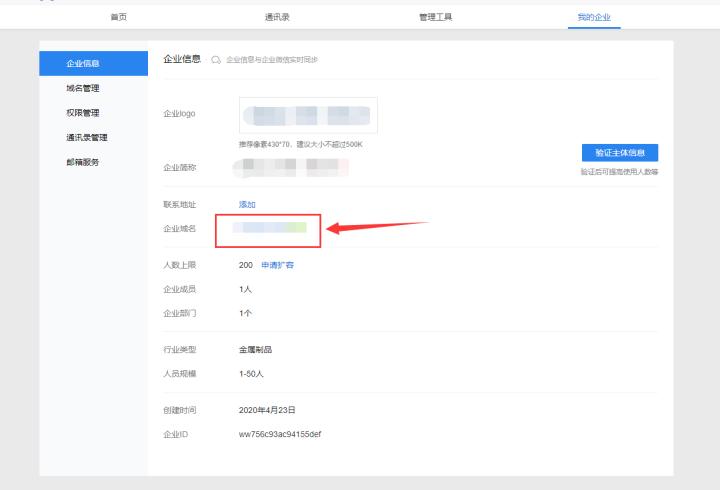
Task: Click the 添加 link for 联系地址
Action: click(247, 204)
